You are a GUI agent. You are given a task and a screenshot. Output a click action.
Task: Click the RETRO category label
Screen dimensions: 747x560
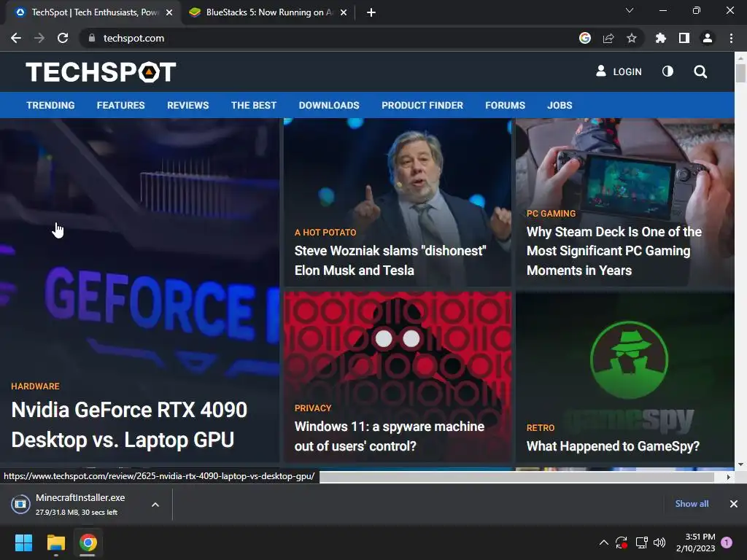(541, 427)
